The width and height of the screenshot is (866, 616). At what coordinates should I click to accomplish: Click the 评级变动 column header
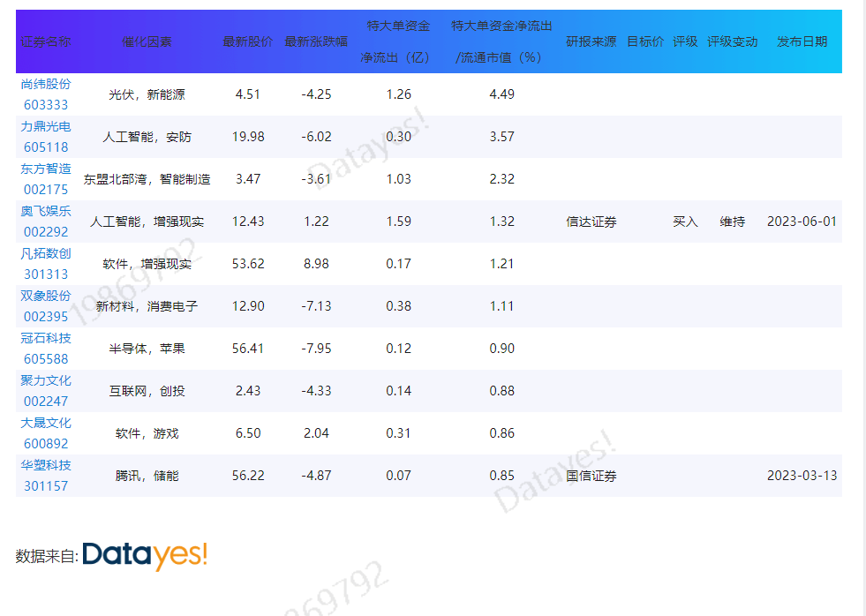[733, 41]
